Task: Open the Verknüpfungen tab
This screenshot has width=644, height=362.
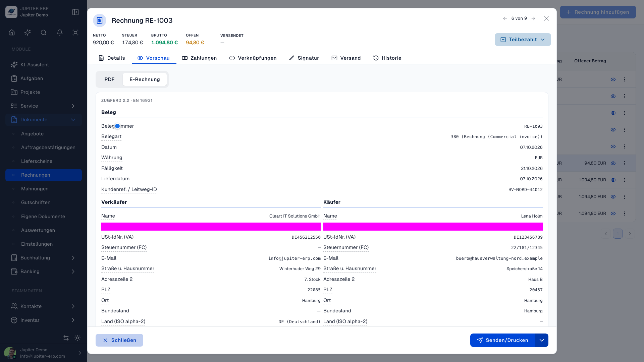Action: (253, 58)
